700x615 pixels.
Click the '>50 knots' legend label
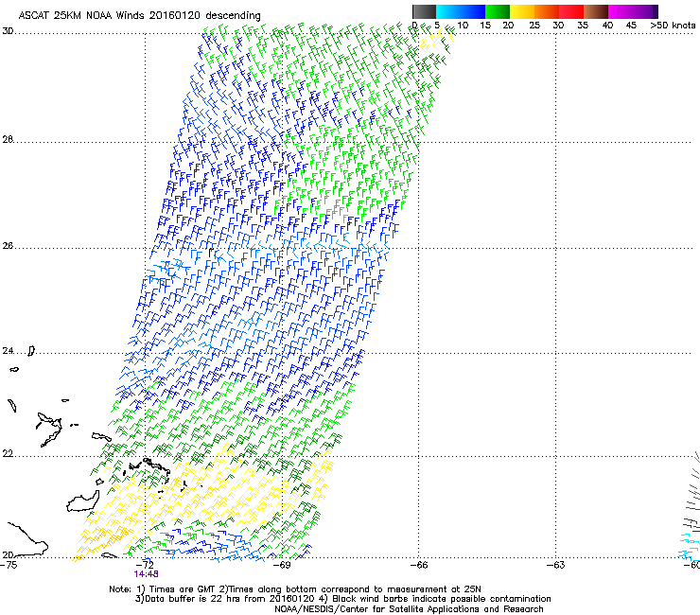(x=673, y=26)
